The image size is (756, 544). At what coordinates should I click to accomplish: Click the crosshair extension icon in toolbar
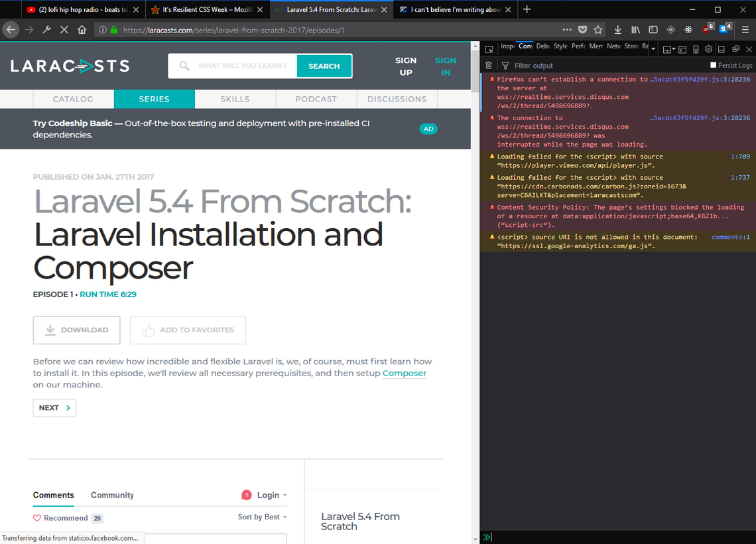pos(670,30)
